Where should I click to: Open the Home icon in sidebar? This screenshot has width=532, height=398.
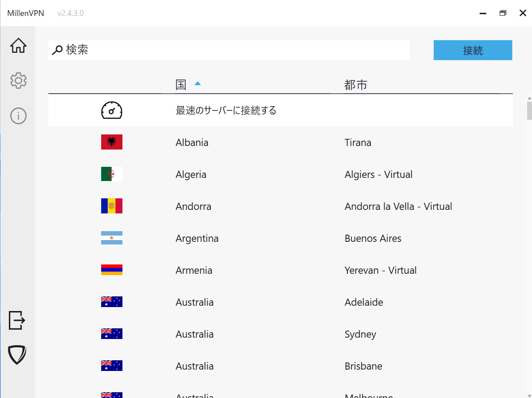coord(18,46)
